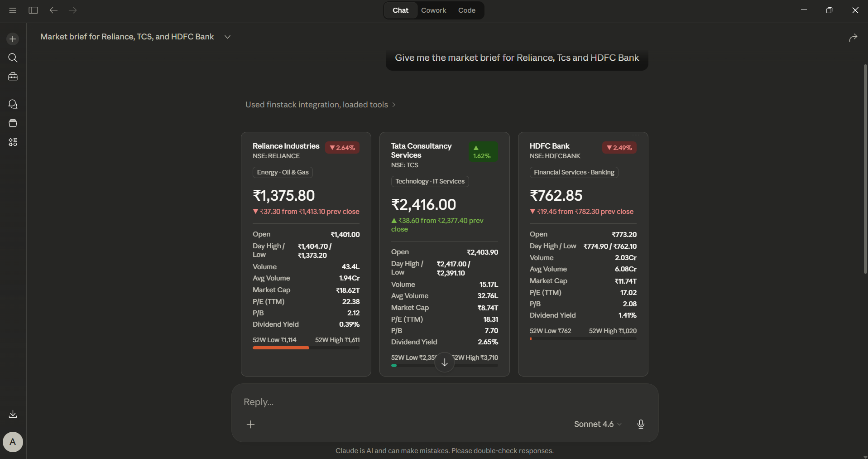Open search in the sidebar
The width and height of the screenshot is (868, 459).
pyautogui.click(x=13, y=58)
